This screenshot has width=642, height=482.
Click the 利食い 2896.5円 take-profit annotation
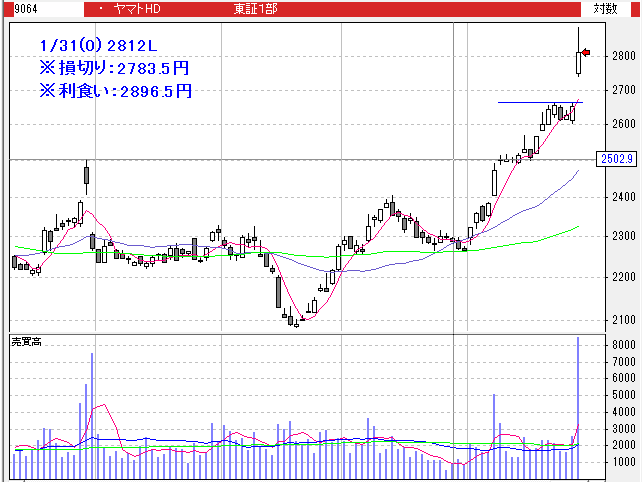pos(114,91)
